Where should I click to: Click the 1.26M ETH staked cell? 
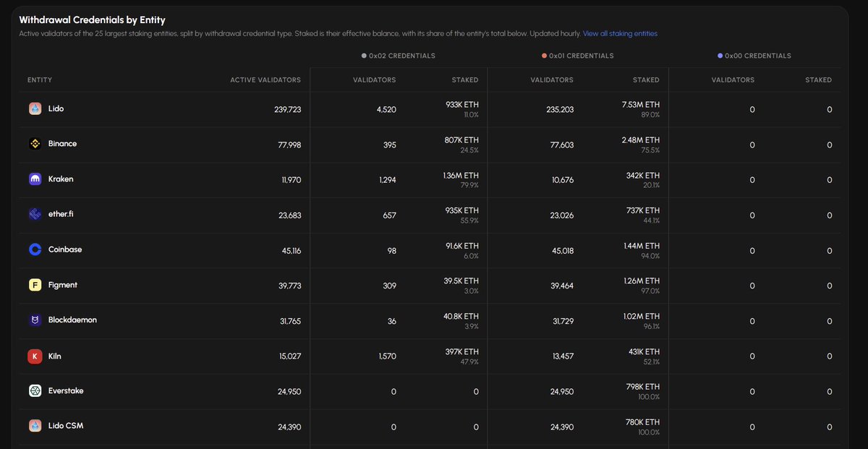coord(642,281)
